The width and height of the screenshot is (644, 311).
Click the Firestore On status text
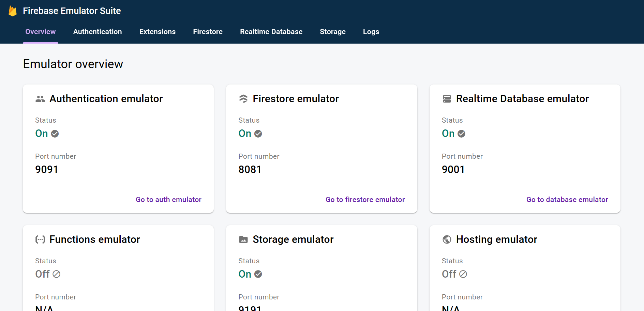point(245,134)
